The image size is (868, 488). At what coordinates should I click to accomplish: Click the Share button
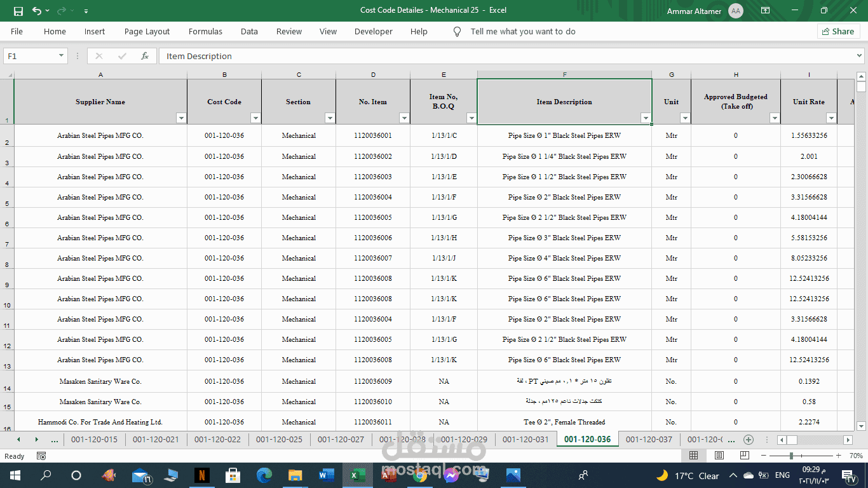[838, 31]
